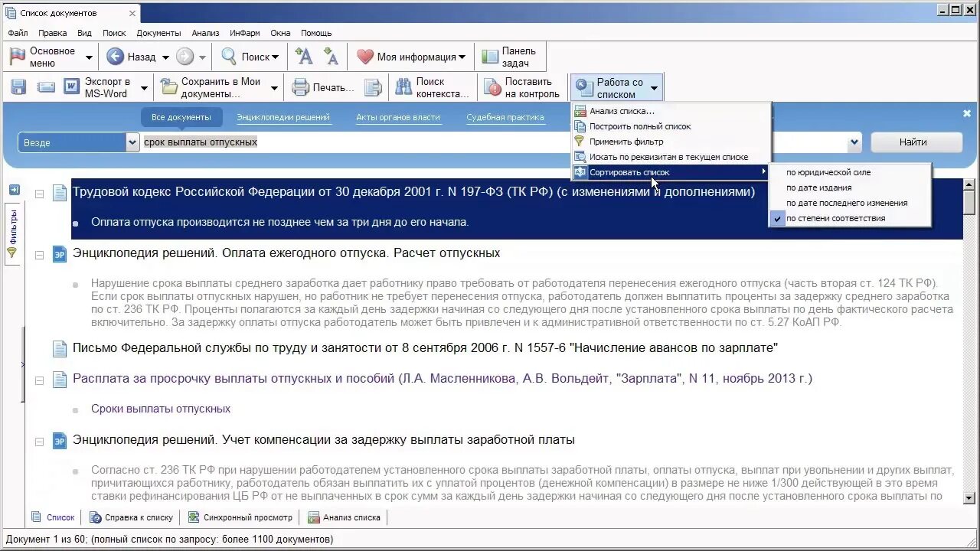The height and width of the screenshot is (551, 980).
Task: Click document icon beside Расплата за просрочку
Action: click(60, 380)
